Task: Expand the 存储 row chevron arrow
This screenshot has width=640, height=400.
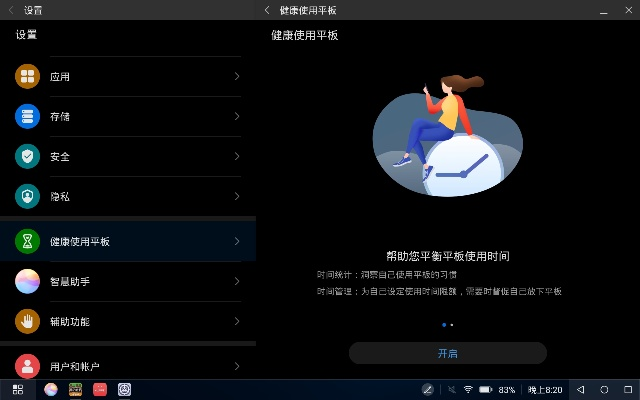Action: (x=237, y=116)
